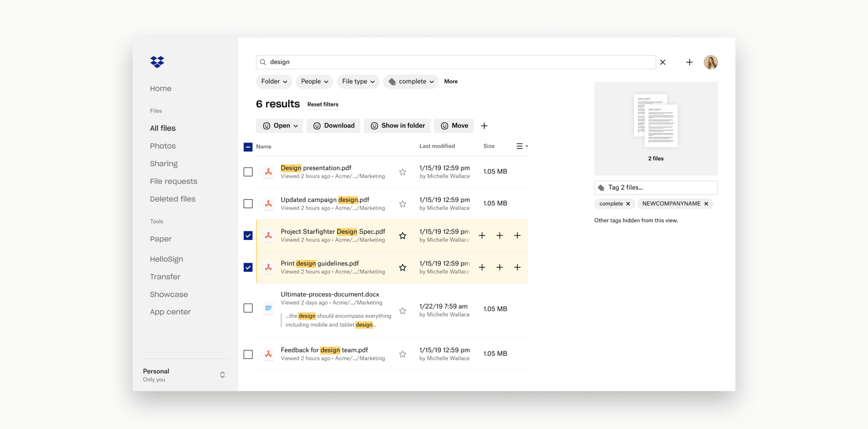Click the plus icon beside profile avatar
This screenshot has width=868, height=429.
pyautogui.click(x=689, y=62)
